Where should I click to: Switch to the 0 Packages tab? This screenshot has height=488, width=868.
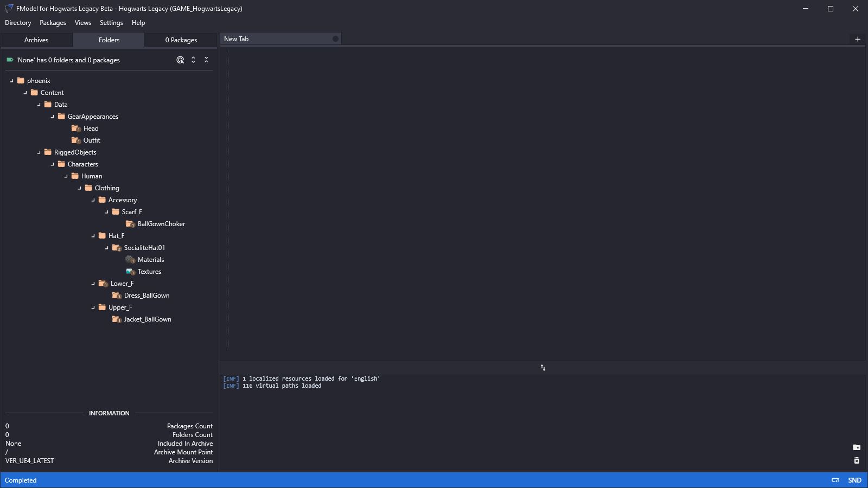[x=181, y=40]
